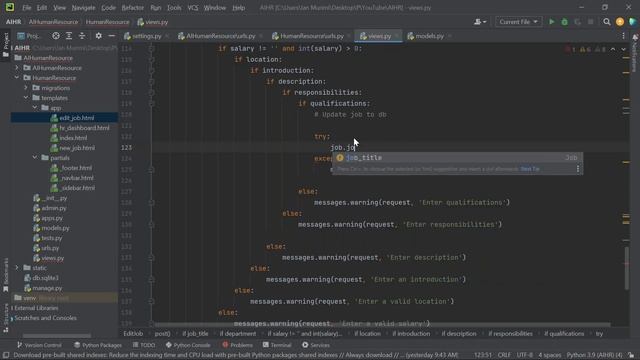Click completion popup three-dots options icon
Image resolution: width=640 pixels, height=360 pixels.
(x=578, y=169)
